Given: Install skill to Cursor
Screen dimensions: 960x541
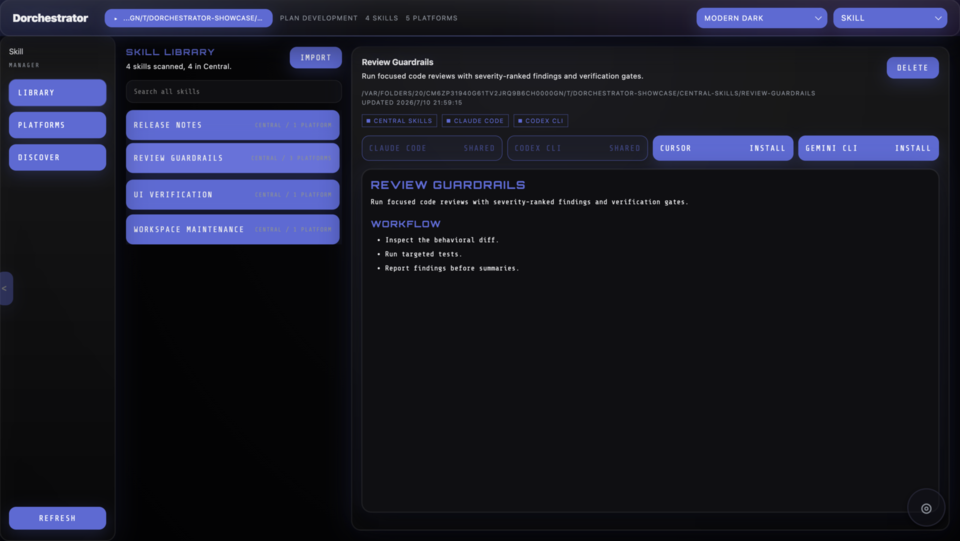Looking at the screenshot, I should pyautogui.click(x=722, y=148).
